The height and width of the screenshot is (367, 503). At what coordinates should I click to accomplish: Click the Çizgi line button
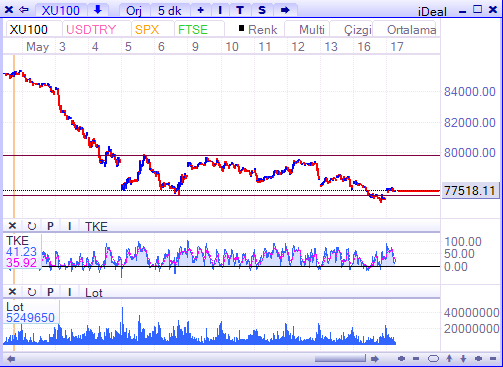357,30
